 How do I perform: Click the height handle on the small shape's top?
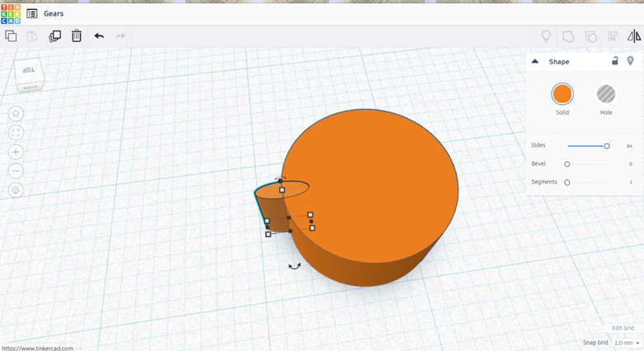282,190
